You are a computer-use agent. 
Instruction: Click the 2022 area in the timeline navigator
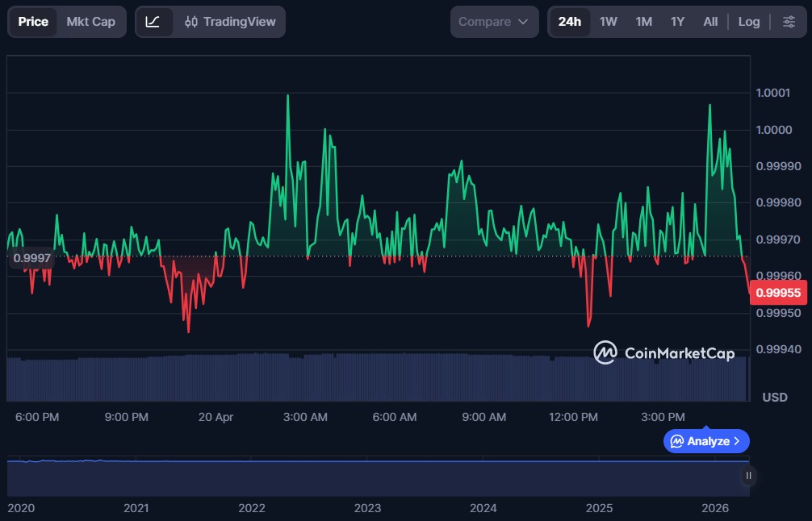252,480
